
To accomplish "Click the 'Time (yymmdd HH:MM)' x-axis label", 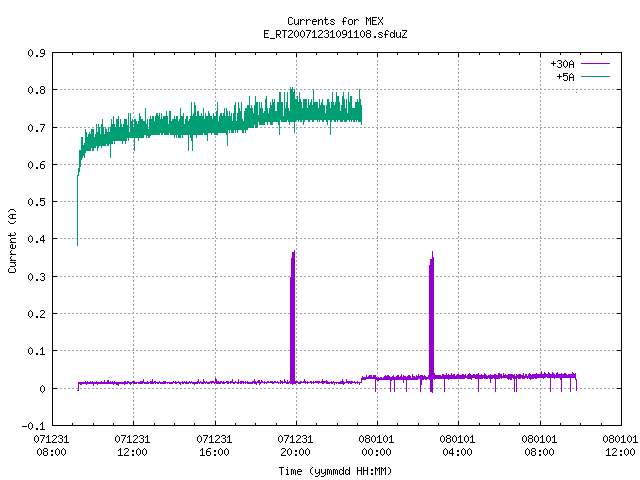I will tap(335, 471).
